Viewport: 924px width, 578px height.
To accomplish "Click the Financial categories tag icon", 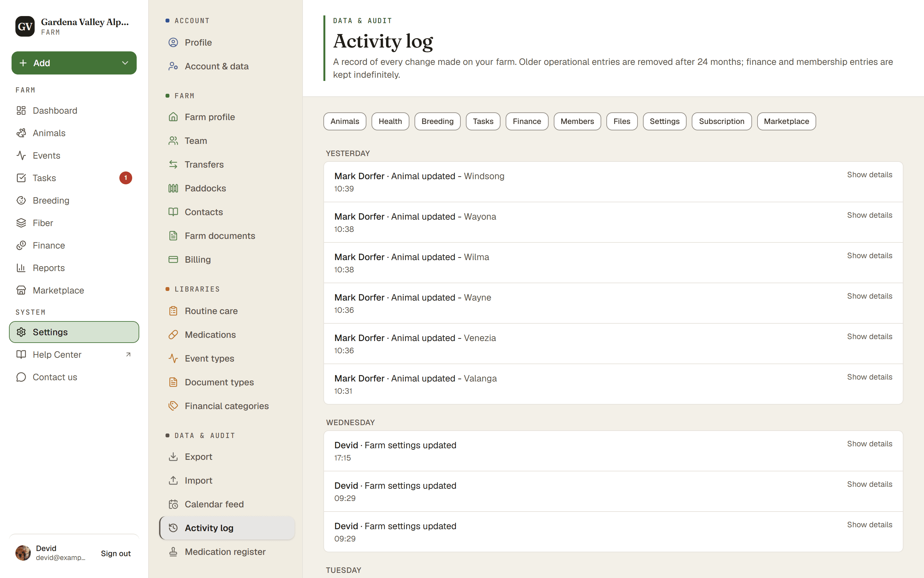I will pyautogui.click(x=173, y=406).
